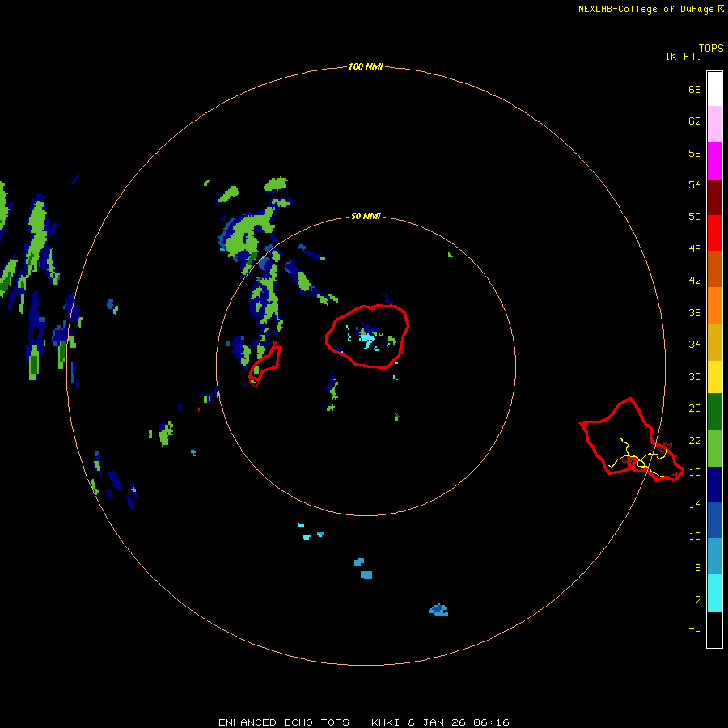Screen dimensions: 728x728
Task: Click the light pink 62 kft legend swatch
Action: (x=714, y=124)
